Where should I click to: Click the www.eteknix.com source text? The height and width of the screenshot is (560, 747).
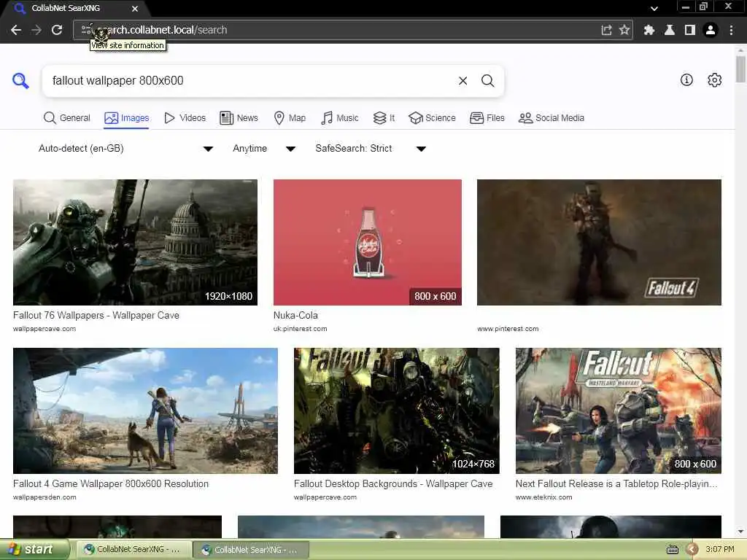543,497
